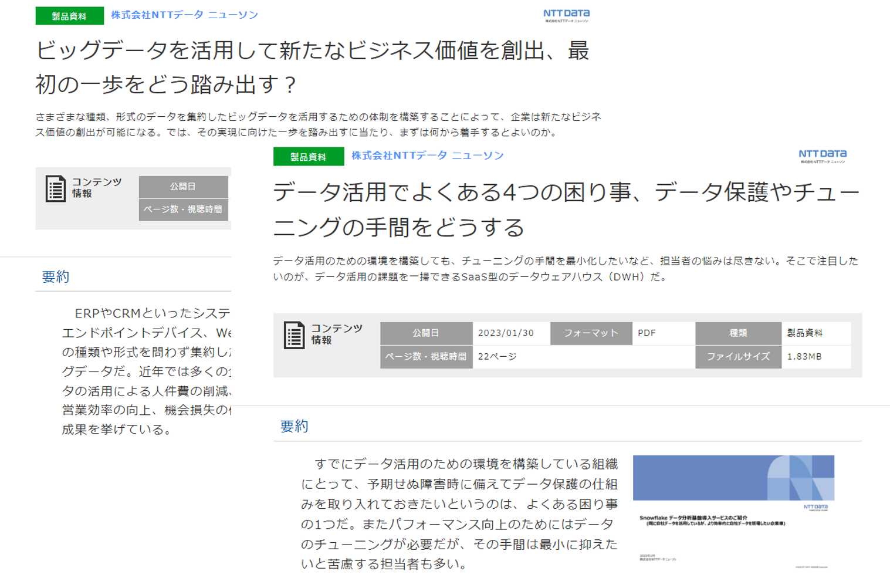Click the 製品資料 type value in the table
Viewport: 890px width, 588px height.
click(804, 333)
